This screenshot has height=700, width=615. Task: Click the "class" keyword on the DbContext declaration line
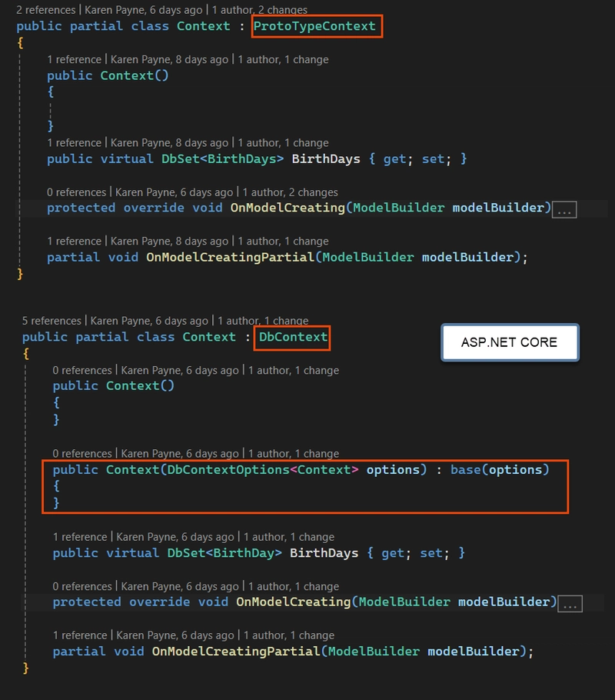pyautogui.click(x=156, y=337)
